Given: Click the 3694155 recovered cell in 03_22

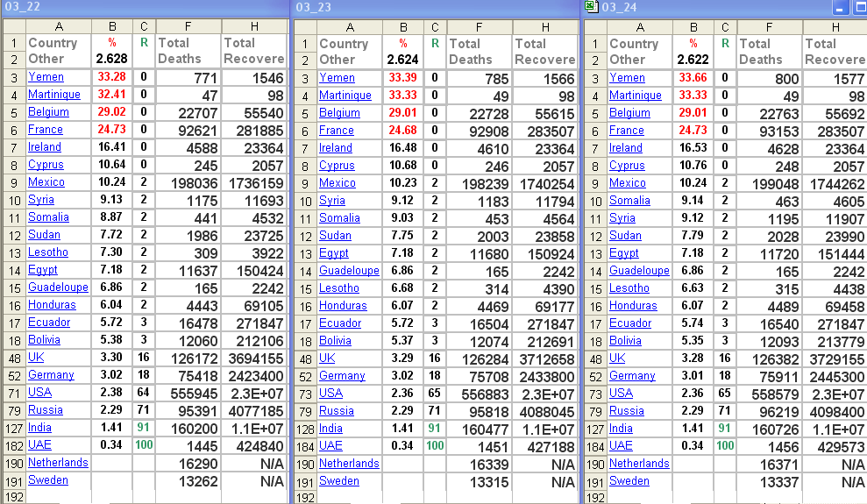Looking at the screenshot, I should (254, 358).
